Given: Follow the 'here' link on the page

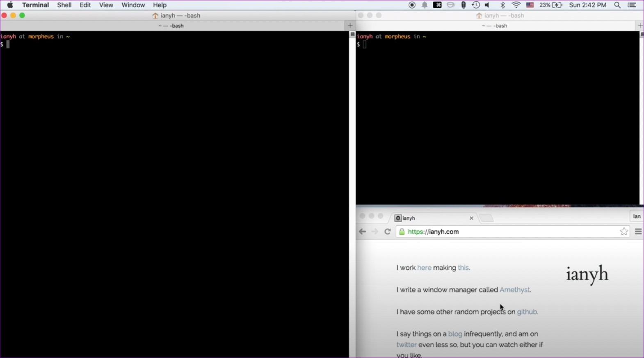Looking at the screenshot, I should click(x=424, y=268).
